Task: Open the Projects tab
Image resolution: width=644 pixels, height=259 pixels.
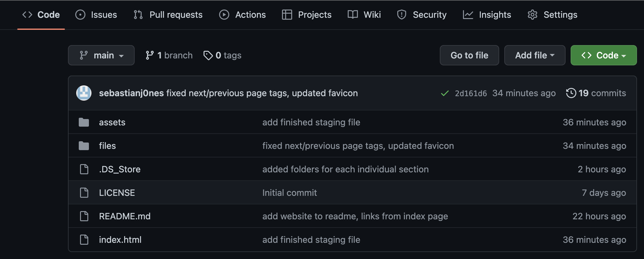Action: (x=307, y=15)
